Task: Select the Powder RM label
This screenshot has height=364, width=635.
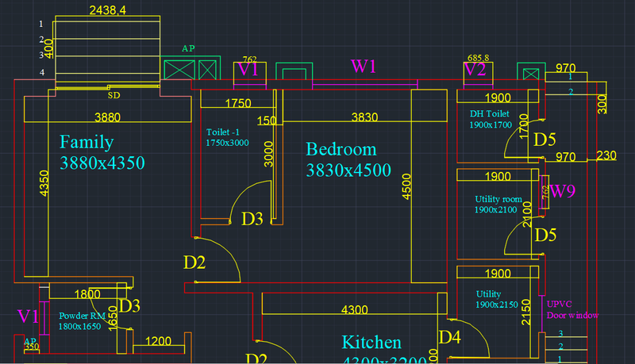Action: click(x=83, y=316)
